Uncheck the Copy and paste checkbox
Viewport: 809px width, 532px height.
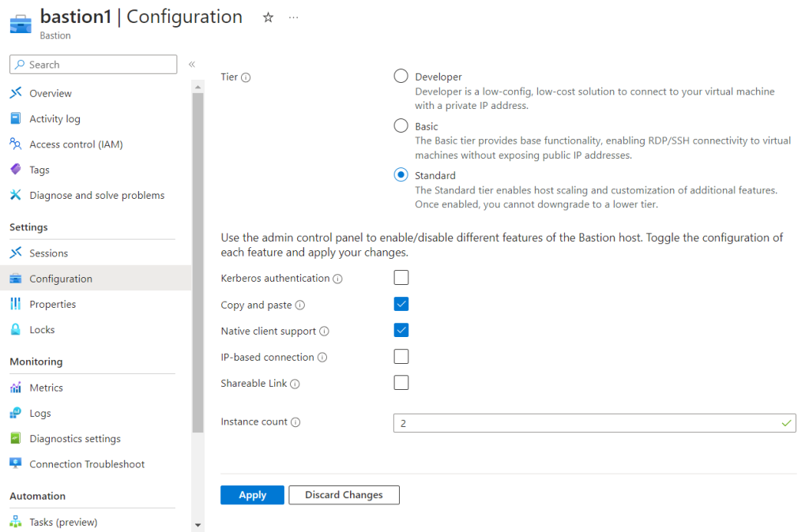(x=401, y=304)
